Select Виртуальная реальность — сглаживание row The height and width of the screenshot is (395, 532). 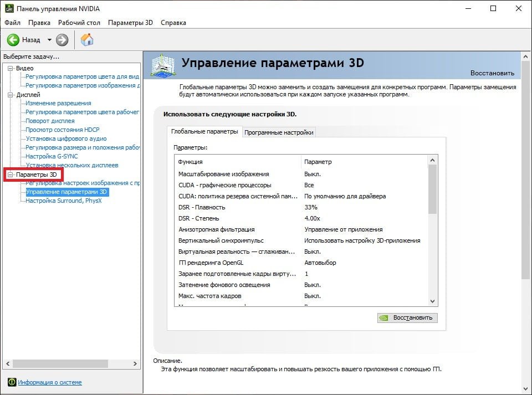301,252
